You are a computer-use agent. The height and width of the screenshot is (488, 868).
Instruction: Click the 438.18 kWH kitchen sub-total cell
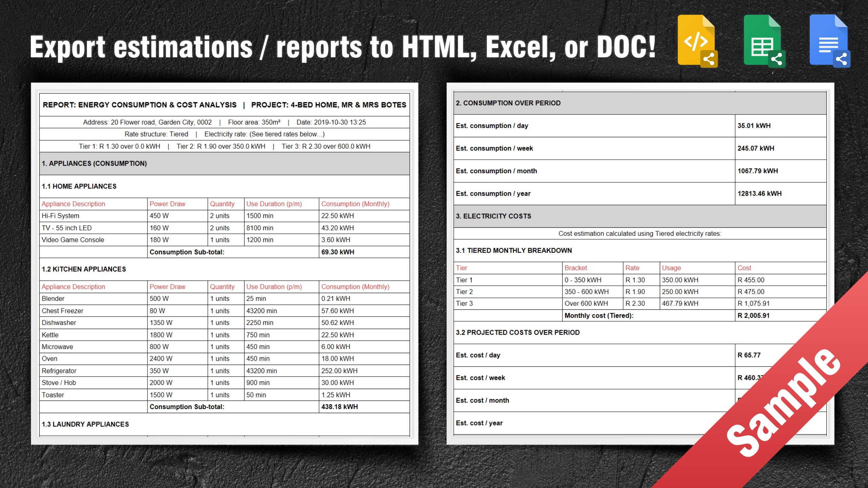339,407
